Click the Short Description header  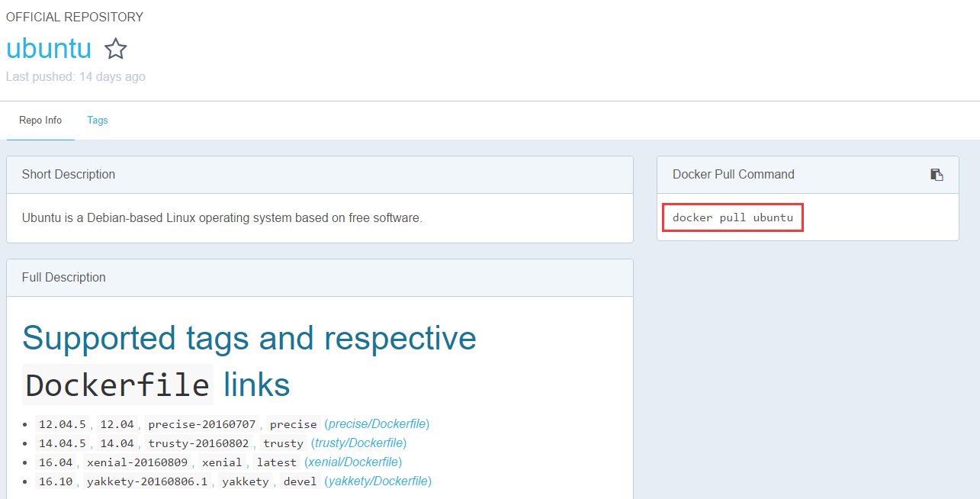[69, 175]
